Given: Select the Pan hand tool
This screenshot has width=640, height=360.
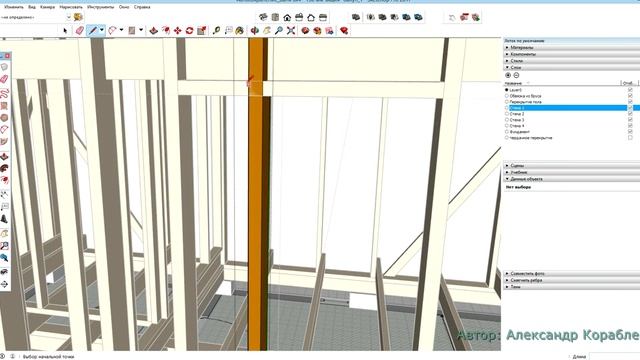Looking at the screenshot, I should point(267,31).
